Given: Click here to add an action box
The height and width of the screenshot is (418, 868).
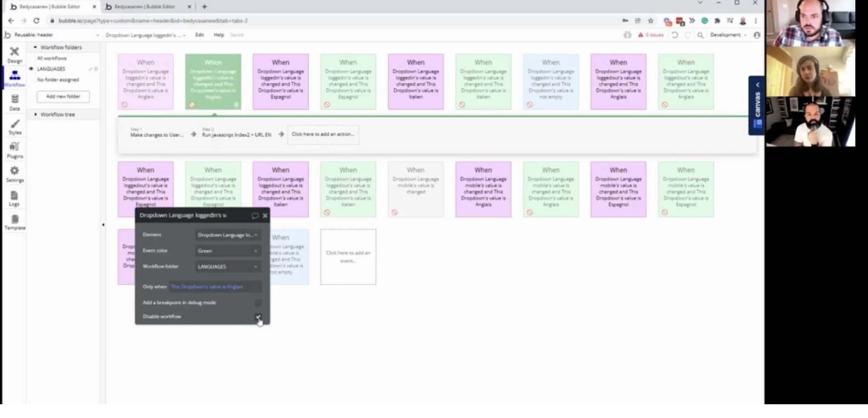Looking at the screenshot, I should pos(323,134).
